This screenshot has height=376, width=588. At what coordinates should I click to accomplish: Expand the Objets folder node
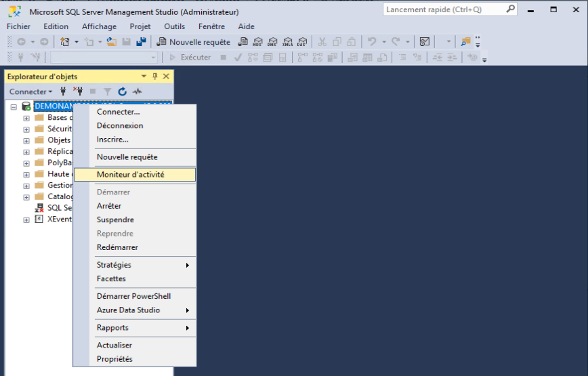[26, 141]
